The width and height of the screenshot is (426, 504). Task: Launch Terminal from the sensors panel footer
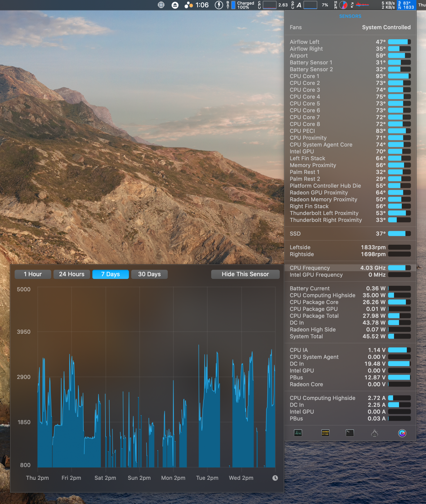pos(350,433)
